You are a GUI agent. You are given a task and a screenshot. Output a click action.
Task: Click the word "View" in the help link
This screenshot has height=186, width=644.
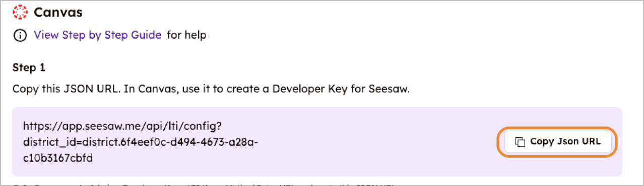44,35
